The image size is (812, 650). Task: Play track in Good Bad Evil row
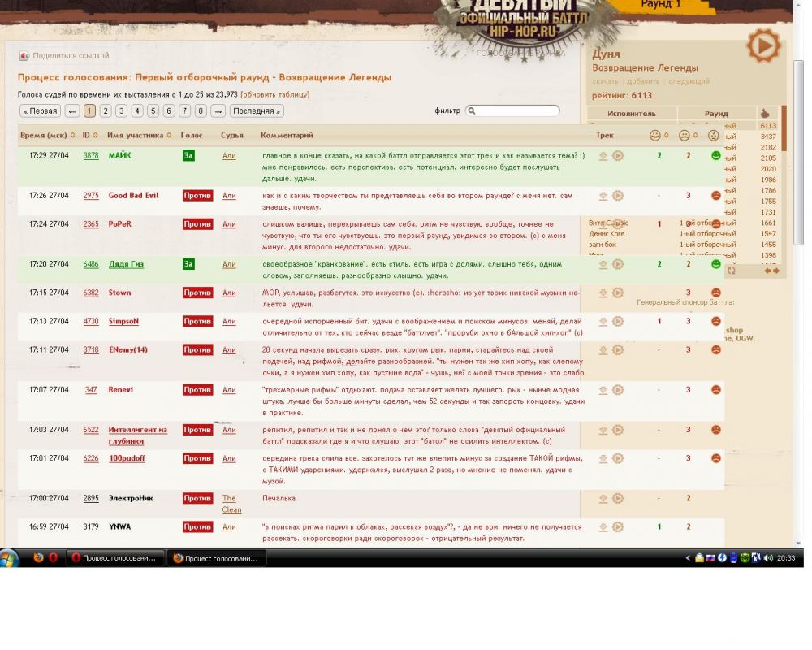pyautogui.click(x=618, y=196)
